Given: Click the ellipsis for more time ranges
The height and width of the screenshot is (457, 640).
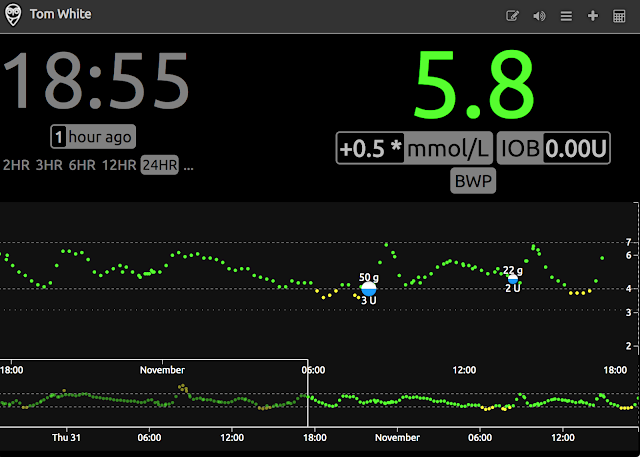Looking at the screenshot, I should click(189, 166).
